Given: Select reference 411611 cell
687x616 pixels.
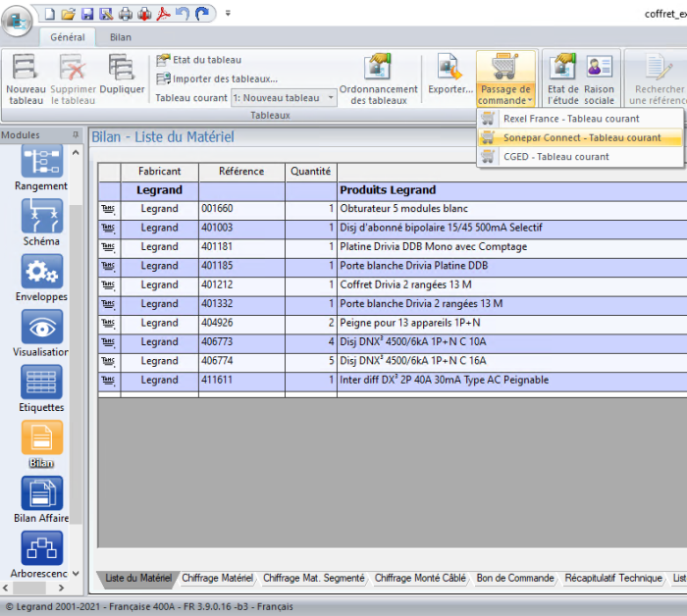Looking at the screenshot, I should coord(241,380).
